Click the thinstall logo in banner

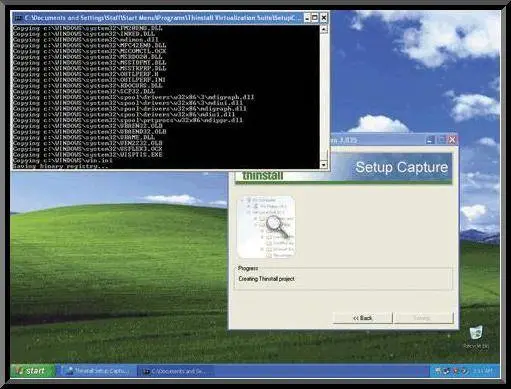pos(263,176)
